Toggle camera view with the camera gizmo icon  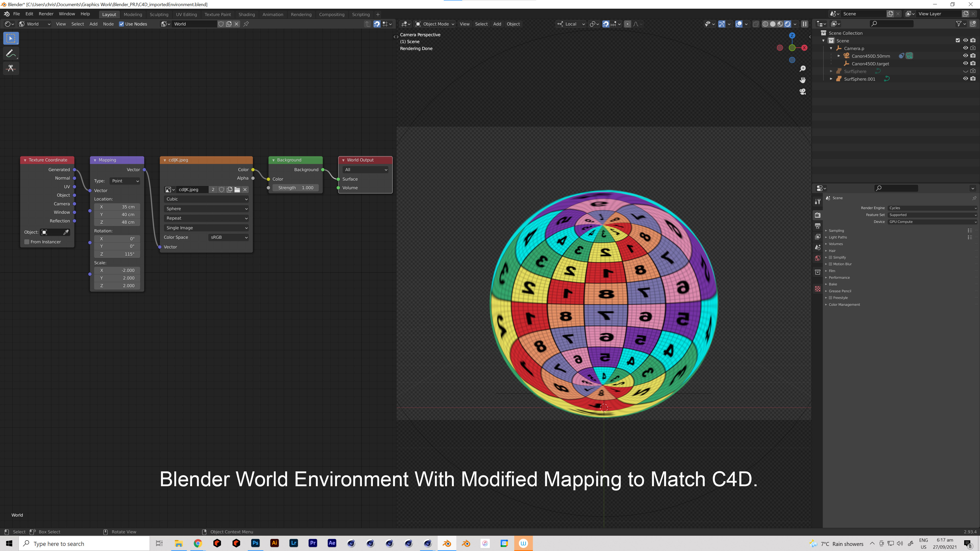(803, 92)
